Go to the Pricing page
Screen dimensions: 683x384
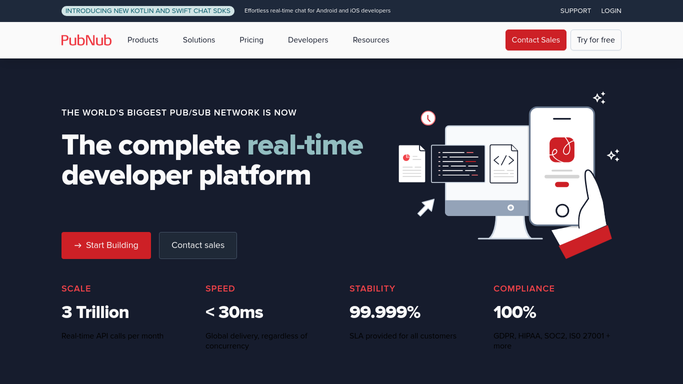click(251, 40)
